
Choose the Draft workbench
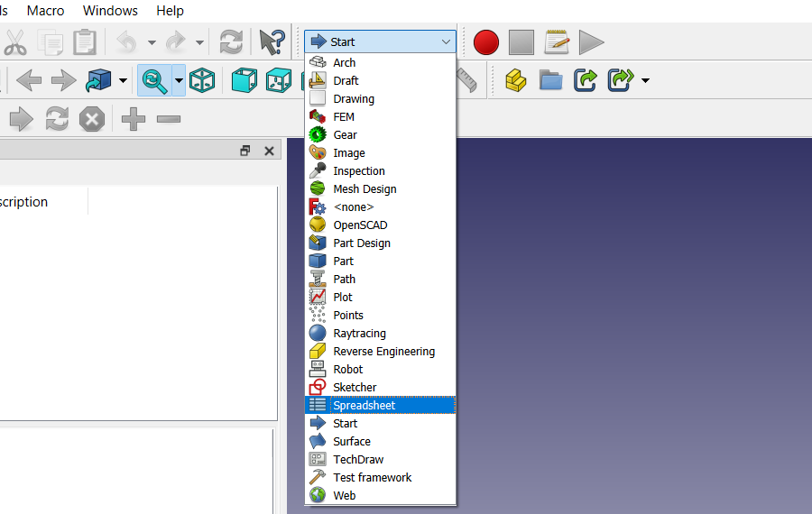[x=380, y=81]
